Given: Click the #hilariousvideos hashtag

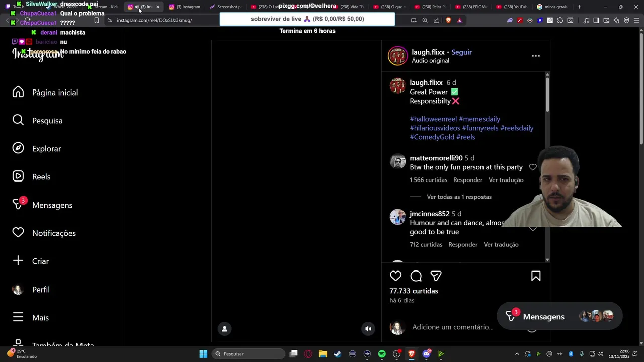Looking at the screenshot, I should pos(435,128).
